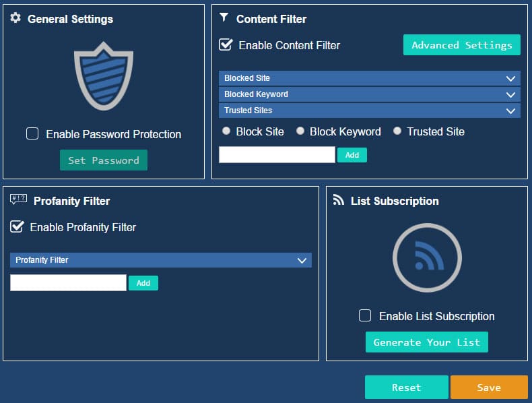This screenshot has height=403, width=532.
Task: Tick the Enable List Subscription checkbox
Action: 365,315
